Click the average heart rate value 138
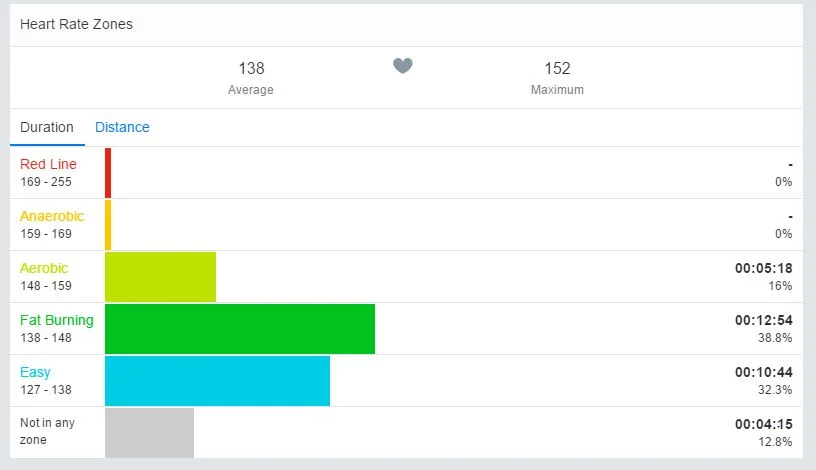The height and width of the screenshot is (470, 816). click(251, 68)
